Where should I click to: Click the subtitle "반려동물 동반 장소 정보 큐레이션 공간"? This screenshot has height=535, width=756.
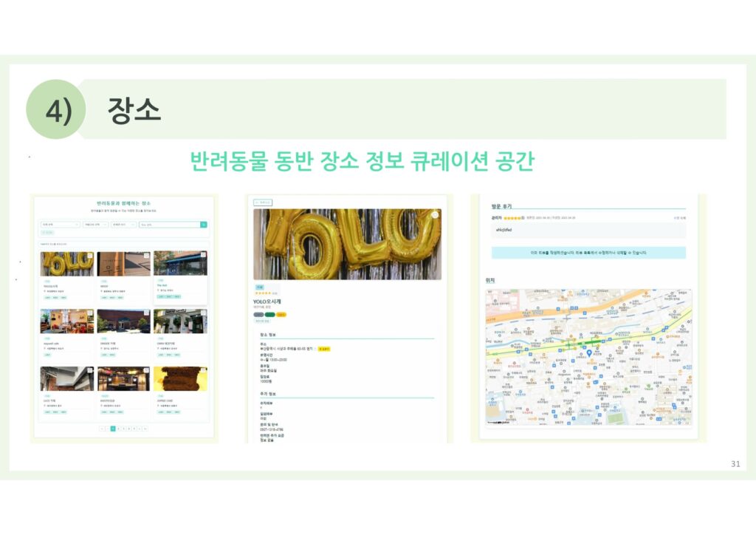point(362,161)
